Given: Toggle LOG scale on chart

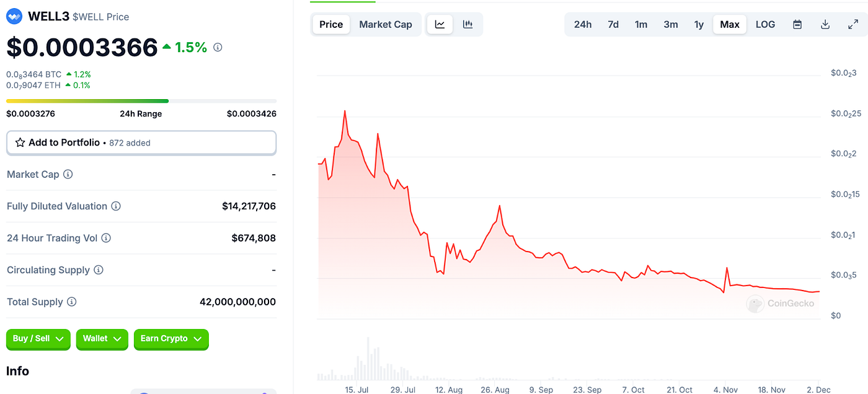Looking at the screenshot, I should pos(765,24).
